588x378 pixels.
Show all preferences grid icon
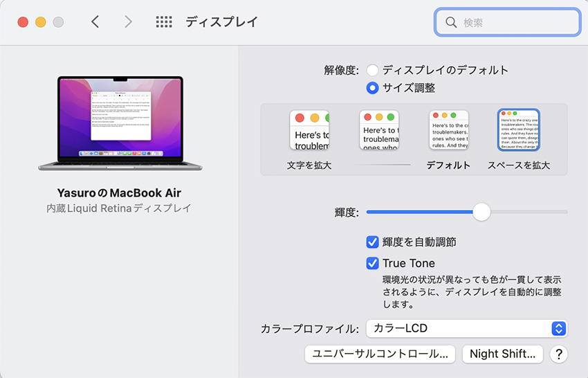coord(164,21)
